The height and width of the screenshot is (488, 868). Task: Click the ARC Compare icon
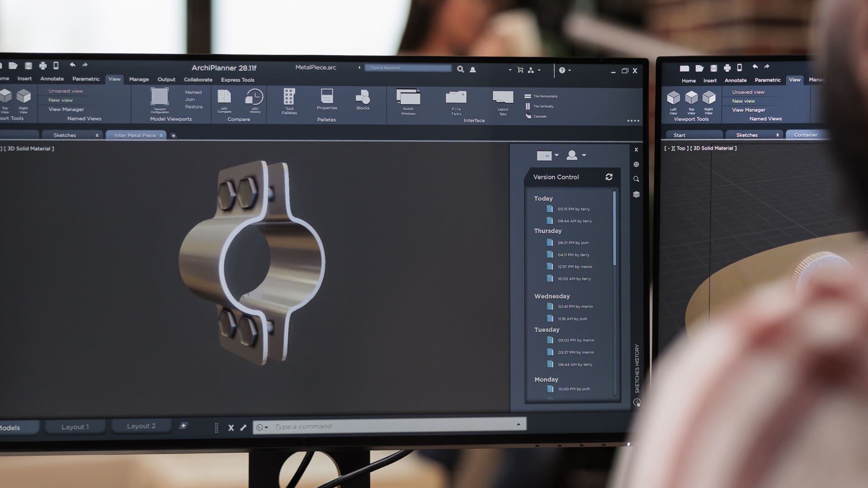[224, 97]
